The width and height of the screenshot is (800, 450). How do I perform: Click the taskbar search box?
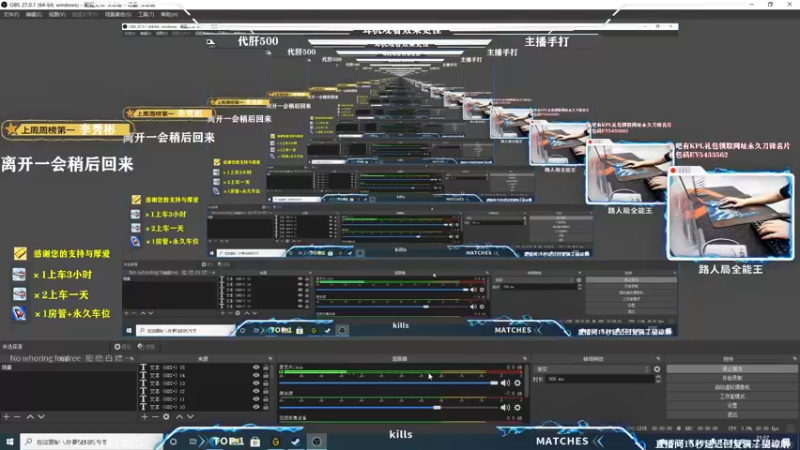click(x=91, y=442)
